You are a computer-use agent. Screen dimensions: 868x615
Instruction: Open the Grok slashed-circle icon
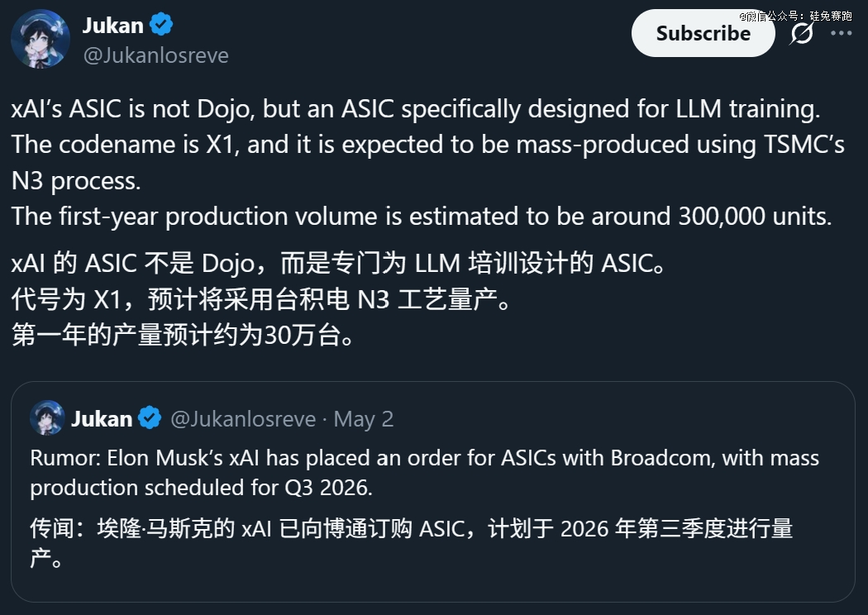pyautogui.click(x=801, y=34)
